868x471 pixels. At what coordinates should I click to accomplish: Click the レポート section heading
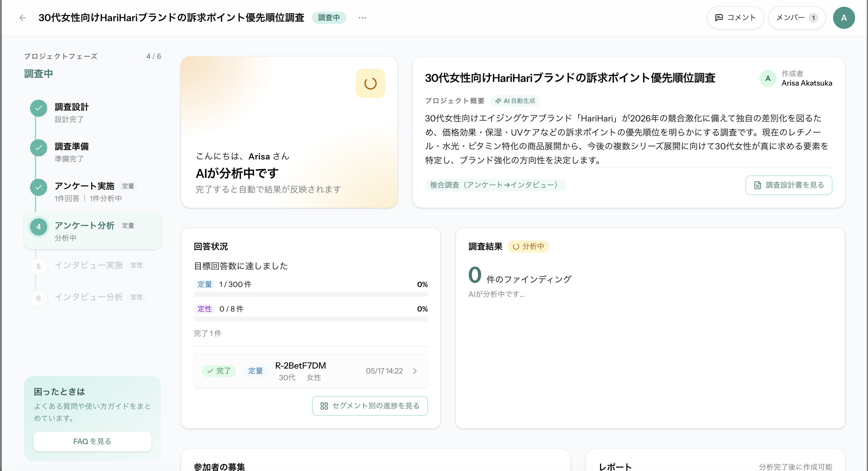(615, 467)
